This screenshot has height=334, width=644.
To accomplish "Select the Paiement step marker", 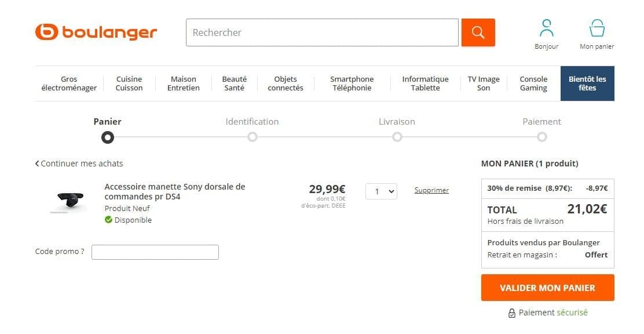I will click(x=542, y=137).
